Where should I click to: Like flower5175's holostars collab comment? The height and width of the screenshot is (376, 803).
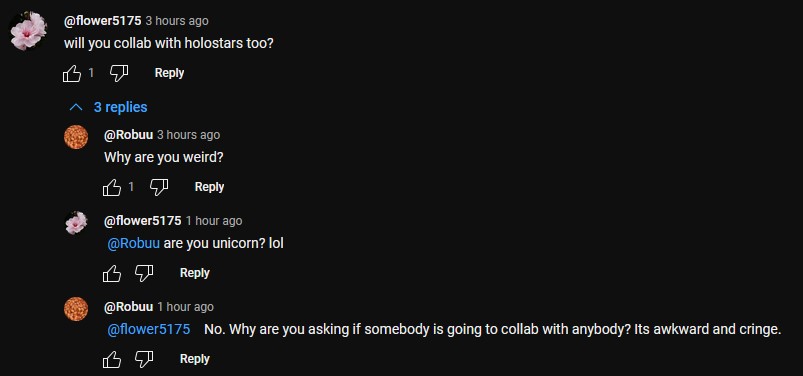click(72, 73)
